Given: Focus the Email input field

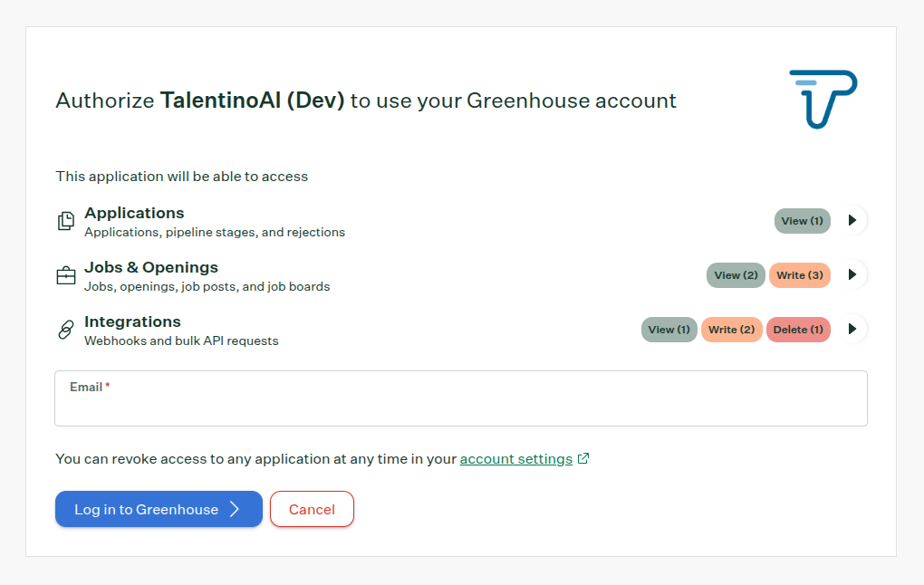Looking at the screenshot, I should [461, 398].
